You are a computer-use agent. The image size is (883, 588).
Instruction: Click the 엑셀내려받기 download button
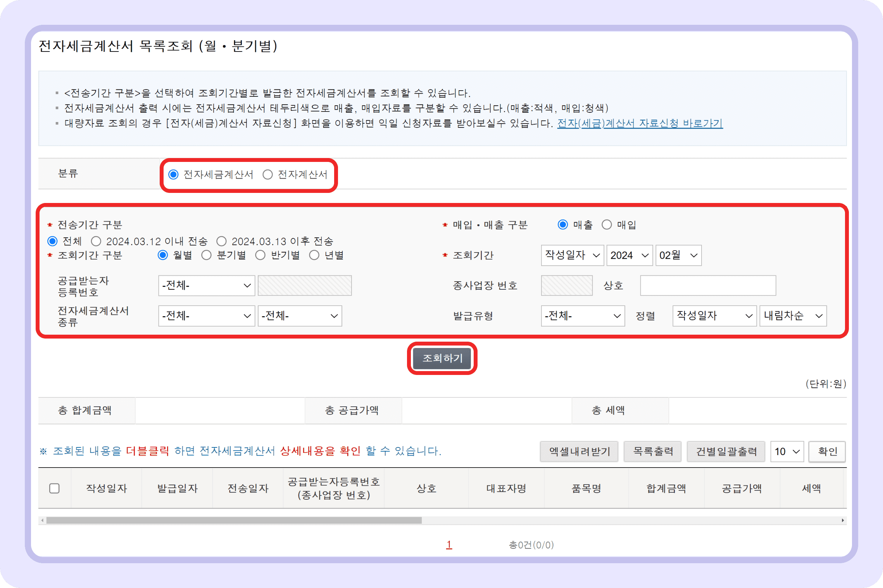click(579, 451)
